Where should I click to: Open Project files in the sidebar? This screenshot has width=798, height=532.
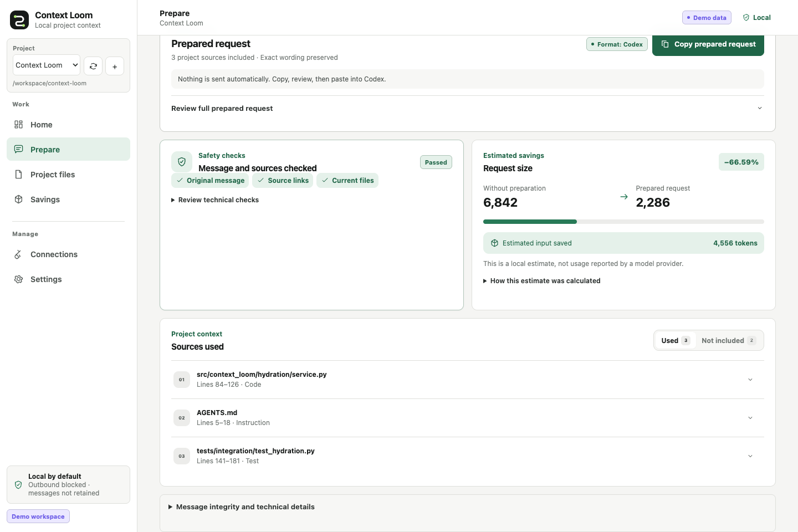[68, 175]
